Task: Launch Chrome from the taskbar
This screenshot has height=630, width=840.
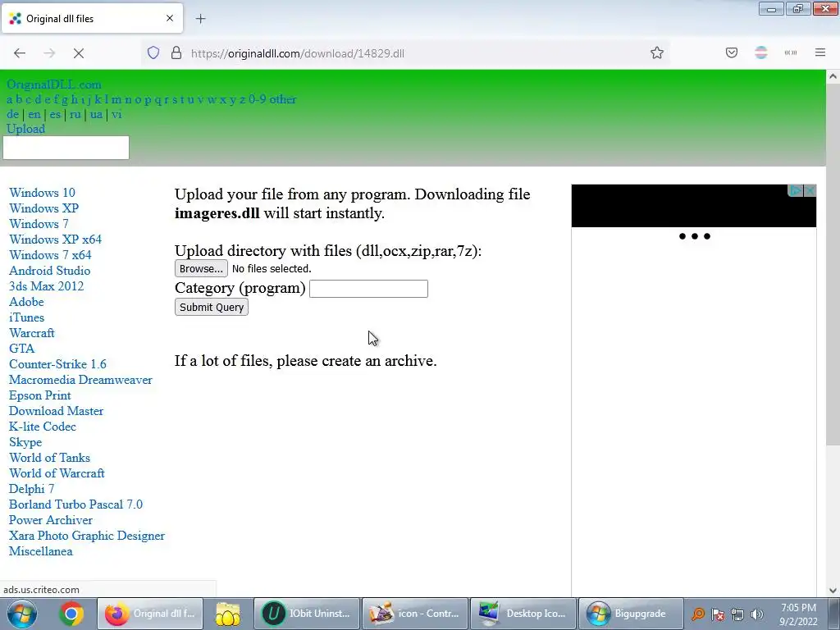Action: [x=71, y=614]
